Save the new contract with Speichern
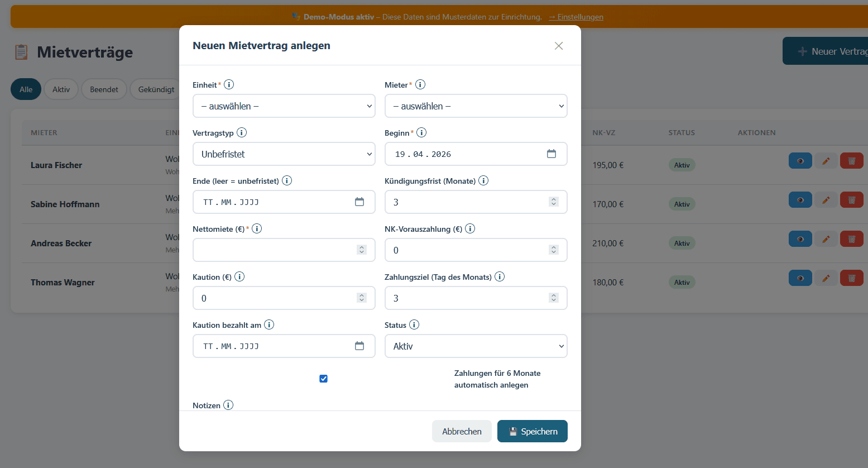Screen dimensions: 868x468 pyautogui.click(x=532, y=431)
